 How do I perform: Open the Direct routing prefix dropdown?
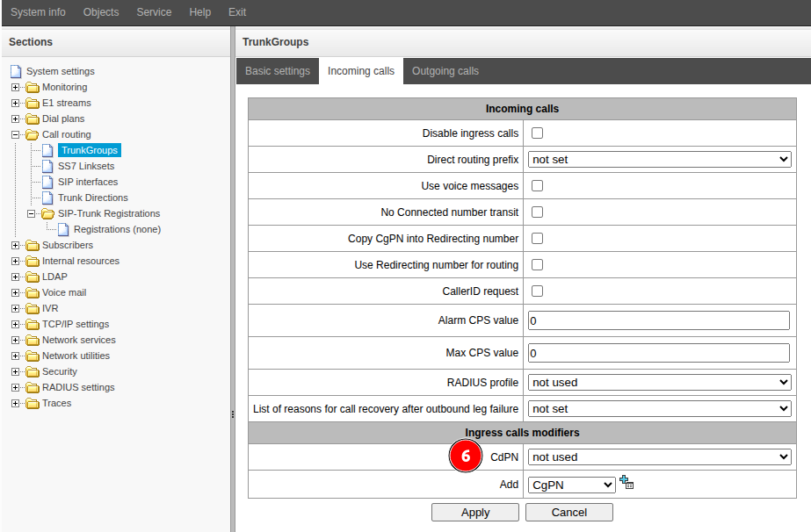point(659,160)
